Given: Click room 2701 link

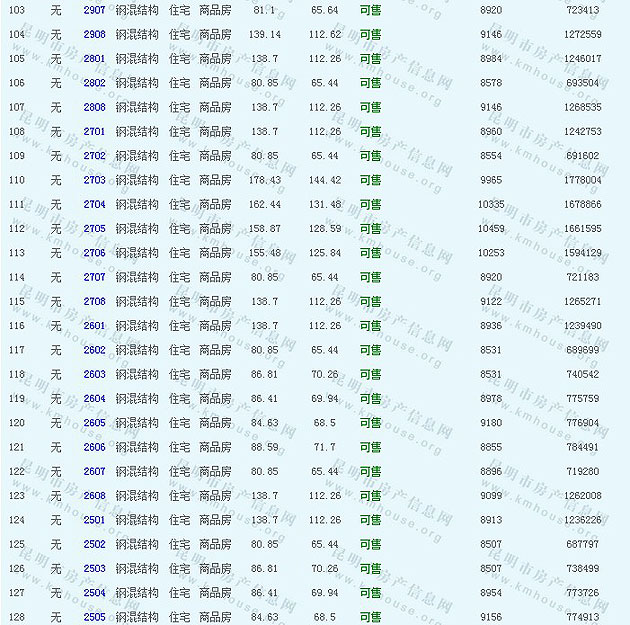Looking at the screenshot, I should pyautogui.click(x=94, y=132).
